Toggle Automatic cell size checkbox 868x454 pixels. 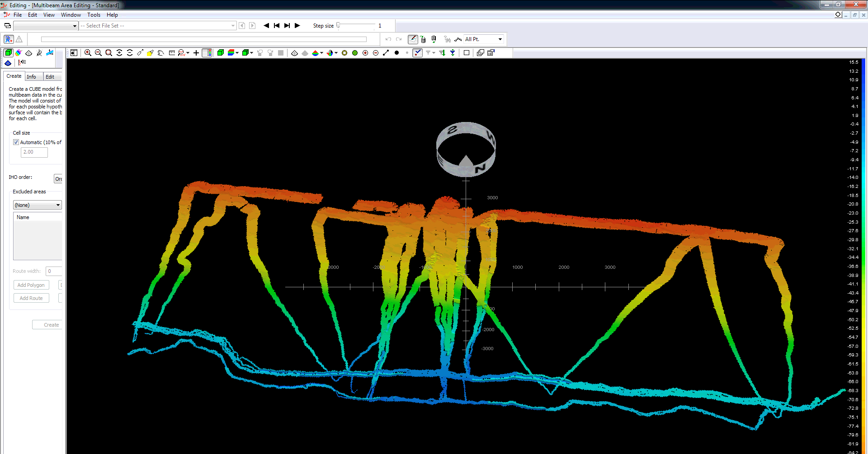pyautogui.click(x=16, y=142)
